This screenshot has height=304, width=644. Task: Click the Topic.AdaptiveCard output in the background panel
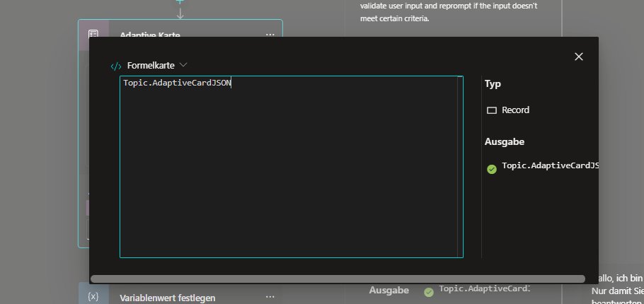[x=485, y=288]
